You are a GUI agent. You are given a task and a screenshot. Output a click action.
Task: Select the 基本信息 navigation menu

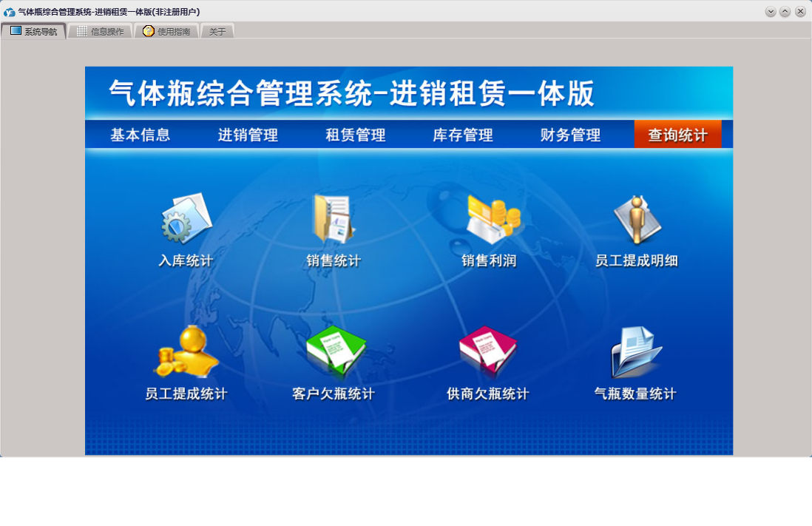point(141,135)
